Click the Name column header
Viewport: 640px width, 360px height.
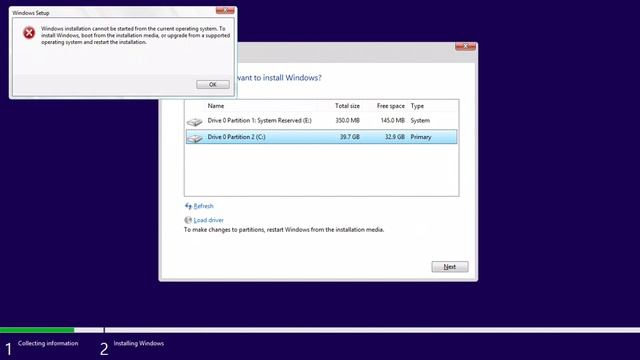point(216,106)
